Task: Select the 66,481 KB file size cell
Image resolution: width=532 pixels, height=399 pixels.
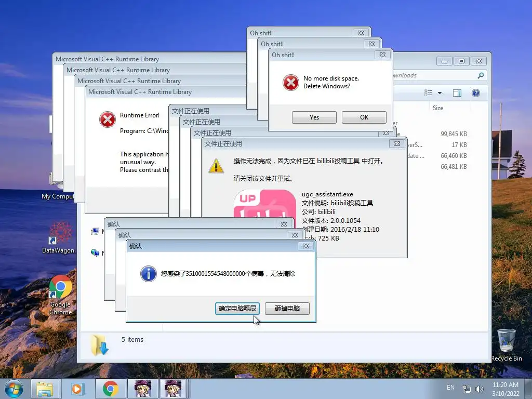Action: (x=454, y=167)
